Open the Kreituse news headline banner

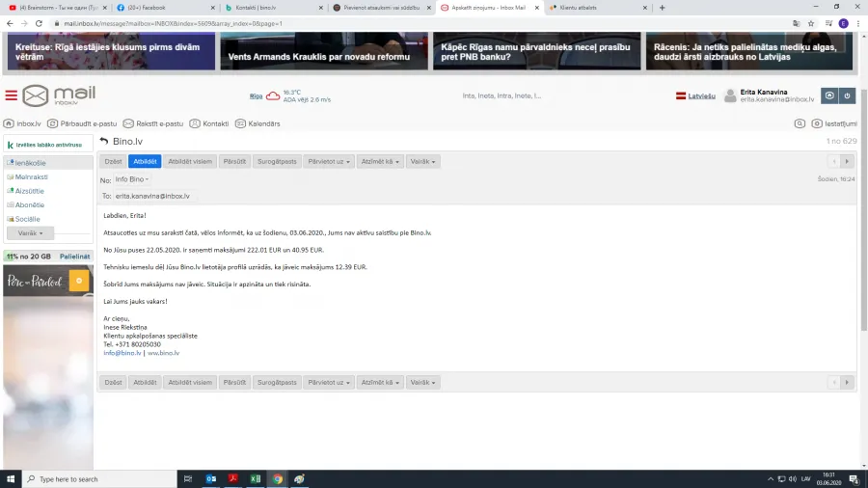click(x=111, y=51)
